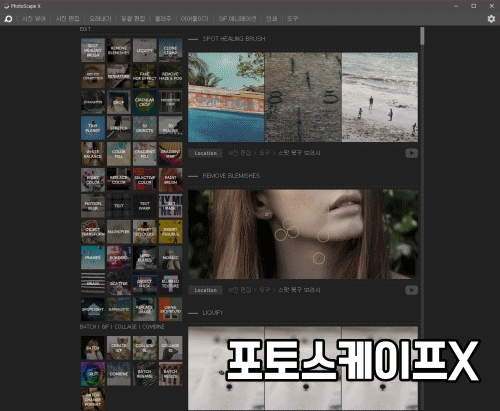Open the Fake HDR Effect tile
This screenshot has width=500, height=411.
pos(145,76)
